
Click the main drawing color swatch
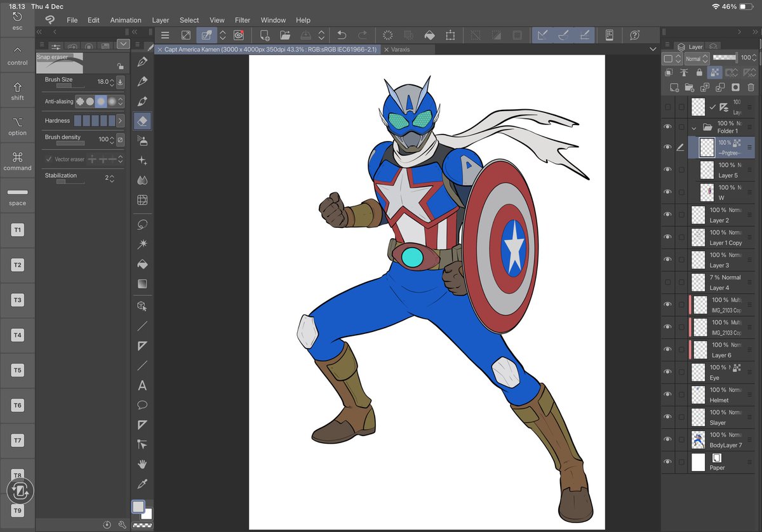(x=138, y=507)
